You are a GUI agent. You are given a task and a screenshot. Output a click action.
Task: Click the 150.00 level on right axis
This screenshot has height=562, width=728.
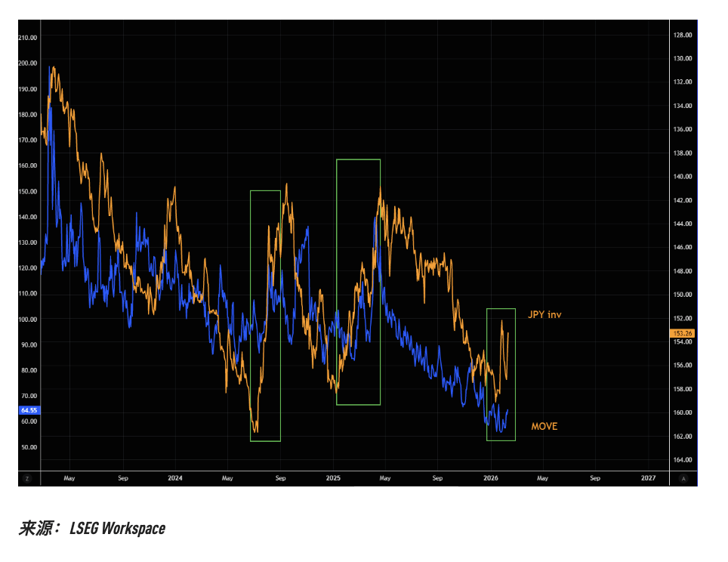coord(683,295)
